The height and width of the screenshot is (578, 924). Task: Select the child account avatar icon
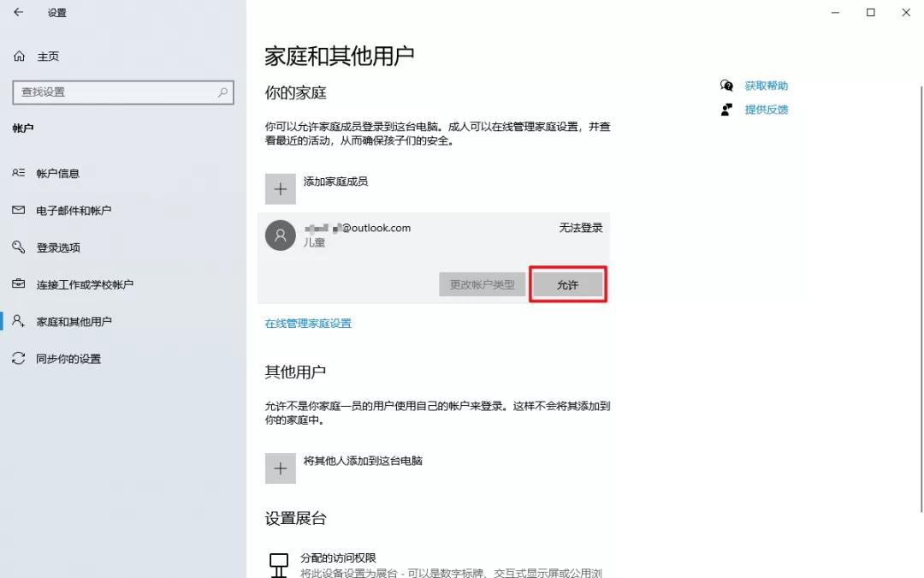pyautogui.click(x=281, y=235)
